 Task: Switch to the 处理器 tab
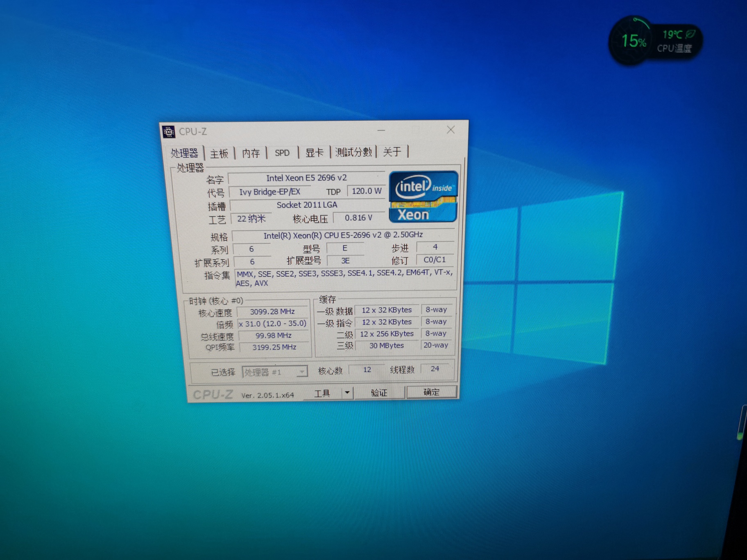(184, 153)
